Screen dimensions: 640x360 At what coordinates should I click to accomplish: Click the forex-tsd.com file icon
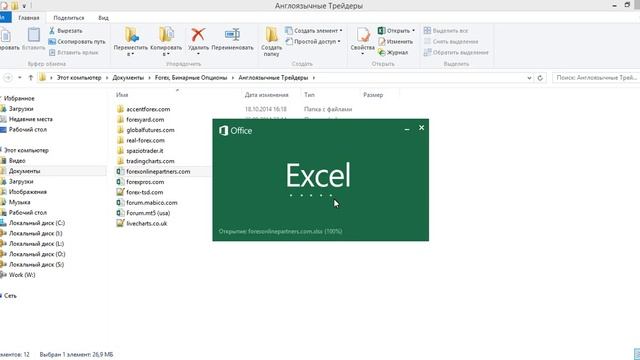120,192
